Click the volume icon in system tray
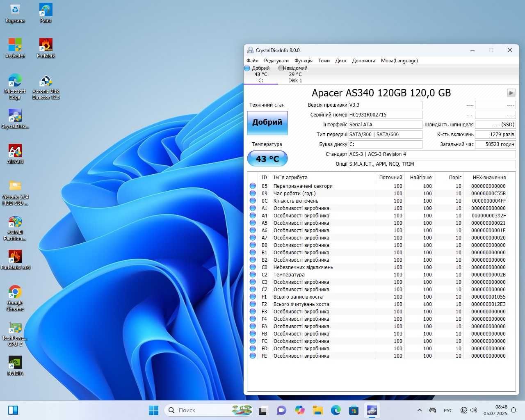Screen dimensions: 525x420 click(x=474, y=410)
